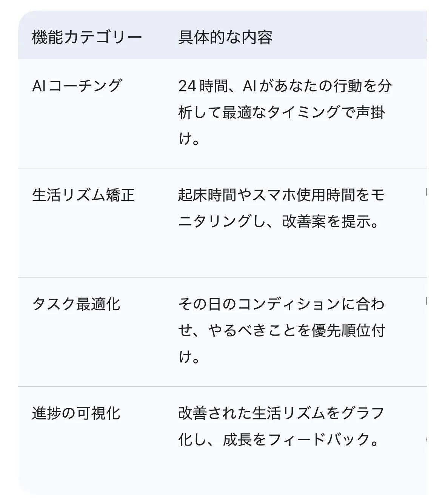Click the line 改善された生活リズムをグラフ
Screen dimensions: 445x504
(x=281, y=413)
